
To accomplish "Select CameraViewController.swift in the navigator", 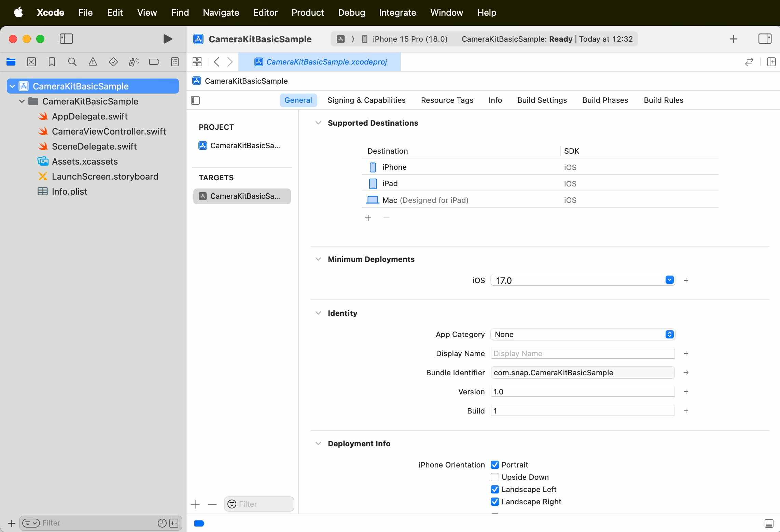I will (109, 131).
